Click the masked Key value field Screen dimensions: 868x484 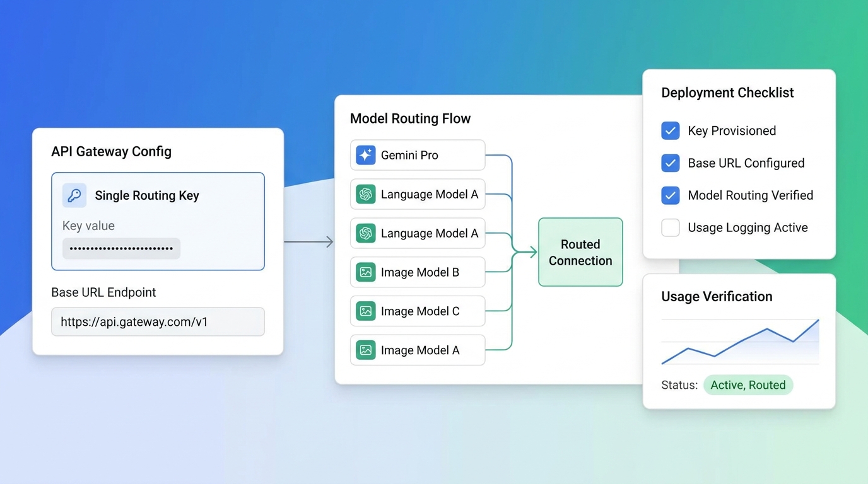tap(121, 248)
